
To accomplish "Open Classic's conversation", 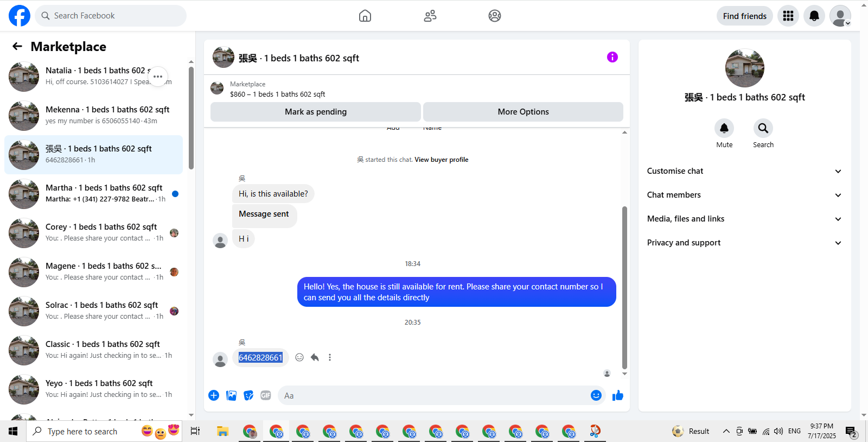I will pyautogui.click(x=93, y=350).
